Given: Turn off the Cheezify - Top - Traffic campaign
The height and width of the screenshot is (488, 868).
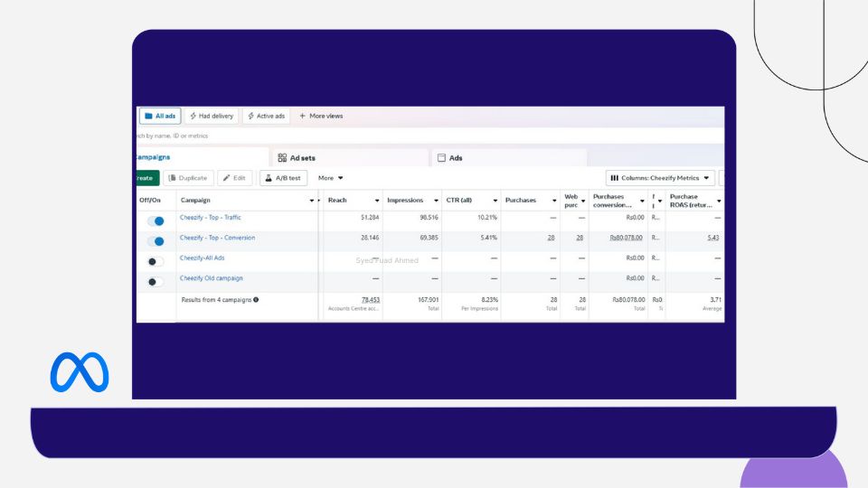Looking at the screenshot, I should click(x=156, y=221).
